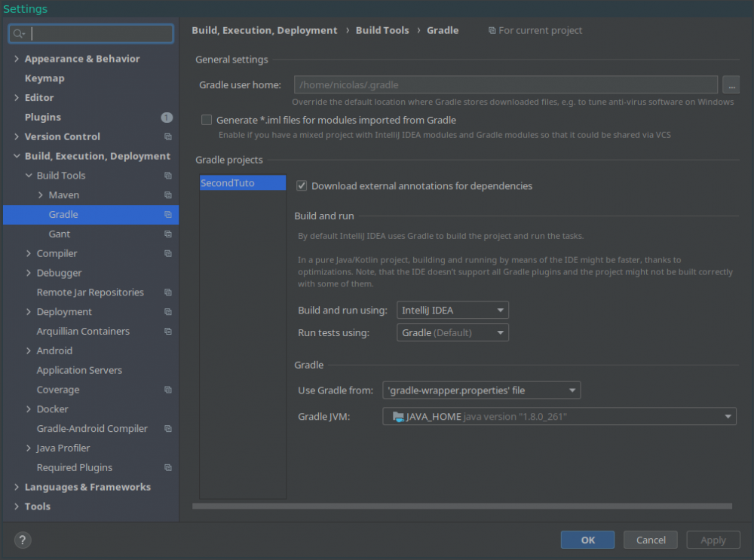
Task: Click project-level icon beside Compiler
Action: point(168,254)
